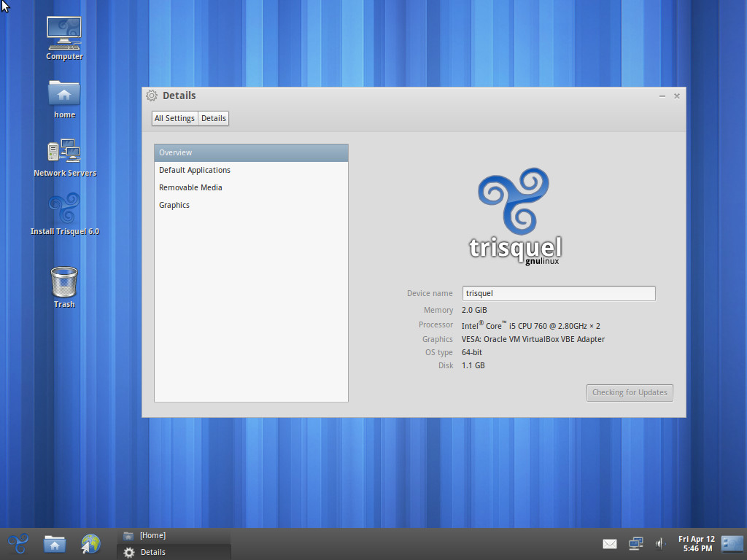Click the Disk value 1.1 GB
The width and height of the screenshot is (747, 560).
(x=473, y=366)
